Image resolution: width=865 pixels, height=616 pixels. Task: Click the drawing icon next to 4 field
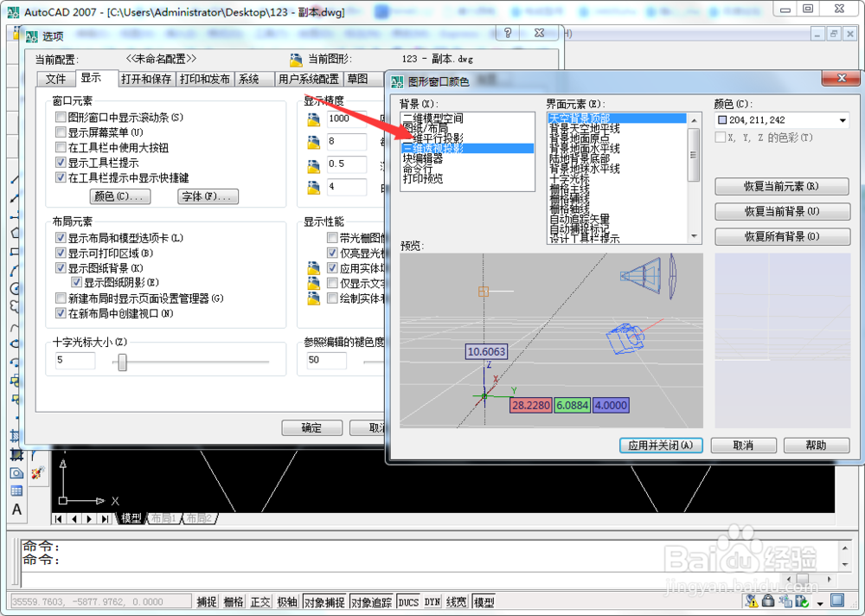[x=313, y=188]
